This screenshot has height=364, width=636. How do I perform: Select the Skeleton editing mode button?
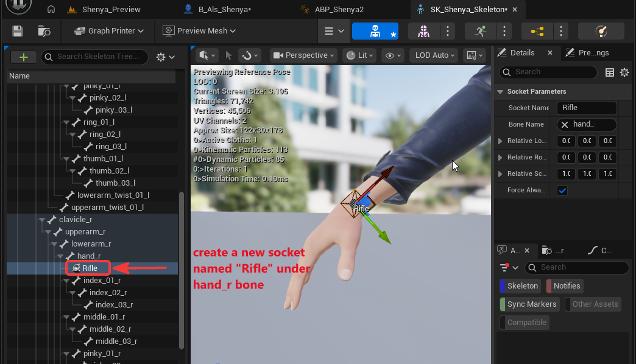click(x=375, y=31)
